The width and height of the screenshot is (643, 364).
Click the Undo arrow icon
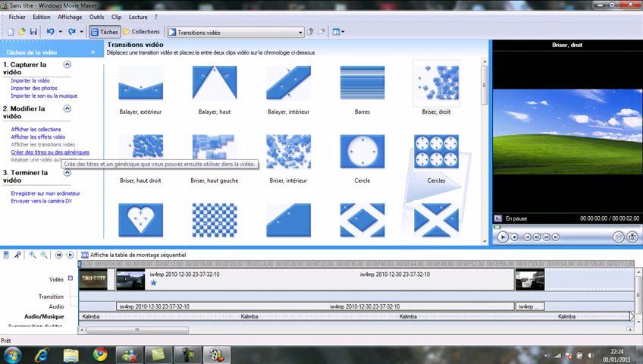pyautogui.click(x=50, y=32)
